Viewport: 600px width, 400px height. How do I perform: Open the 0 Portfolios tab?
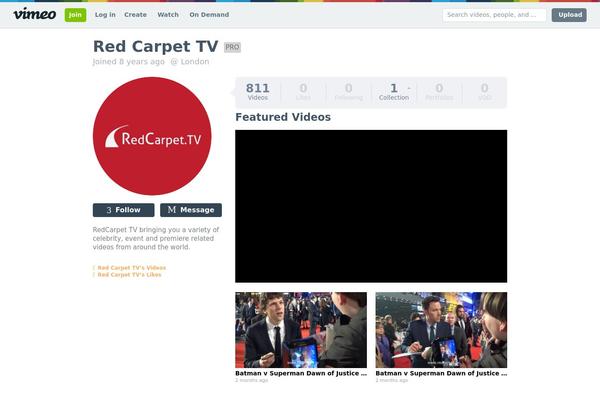[439, 92]
